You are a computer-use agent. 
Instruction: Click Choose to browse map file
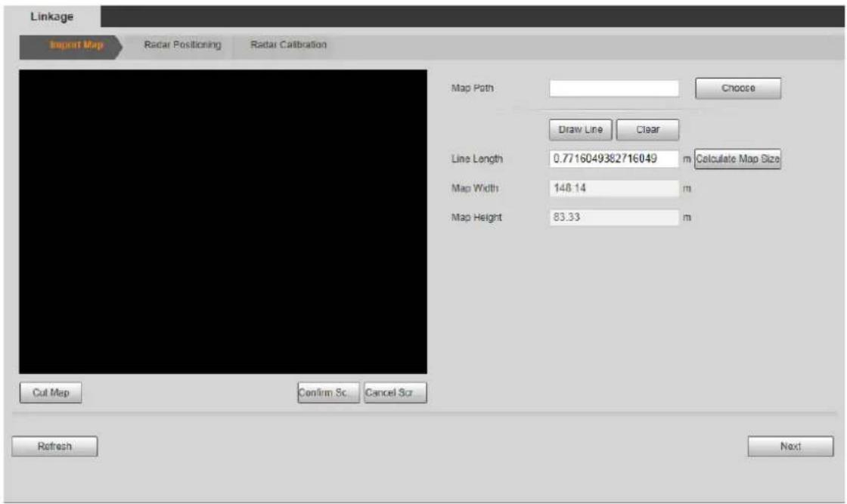[738, 88]
